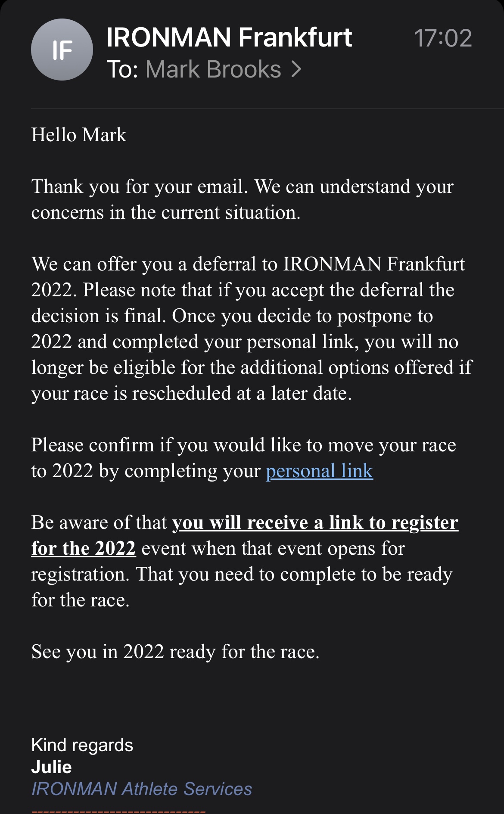504x814 pixels.
Task: Click the "We can offer you a deferral" line
Action: 248,264
